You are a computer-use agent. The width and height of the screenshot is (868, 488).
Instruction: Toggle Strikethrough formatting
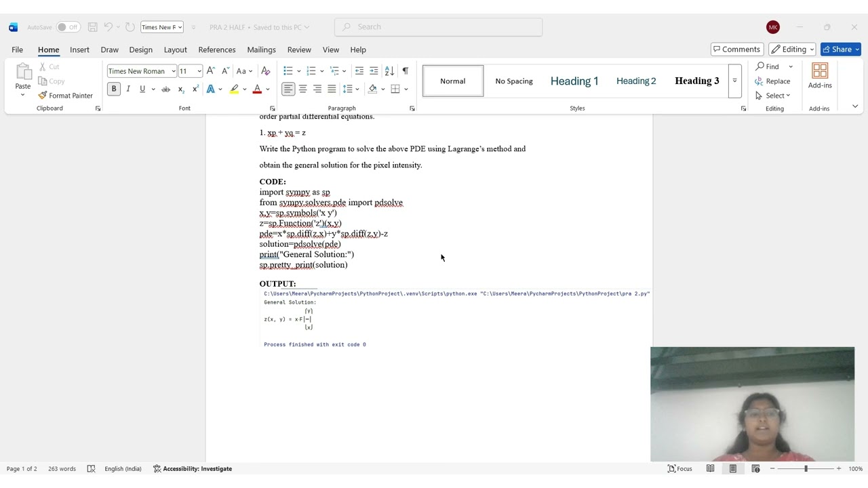(x=165, y=89)
